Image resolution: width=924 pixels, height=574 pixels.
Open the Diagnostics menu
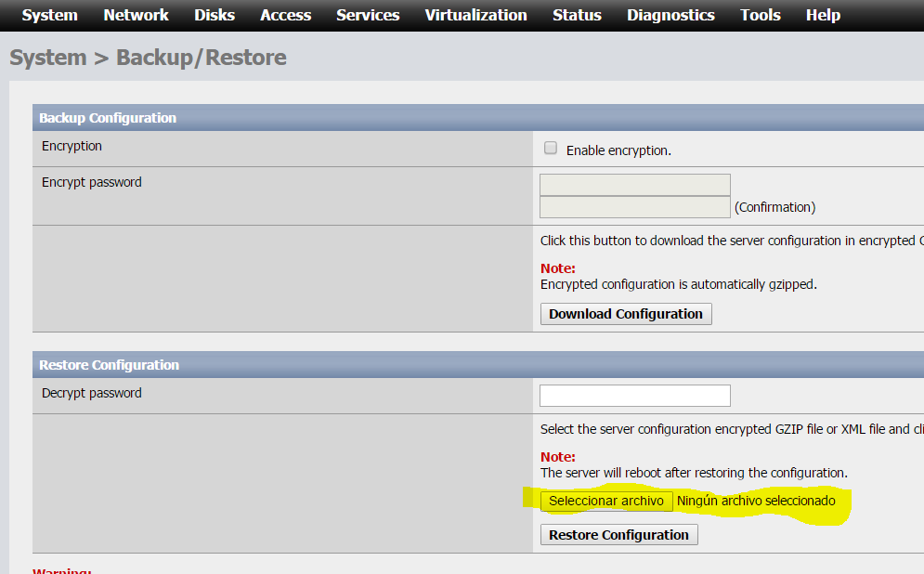tap(670, 15)
